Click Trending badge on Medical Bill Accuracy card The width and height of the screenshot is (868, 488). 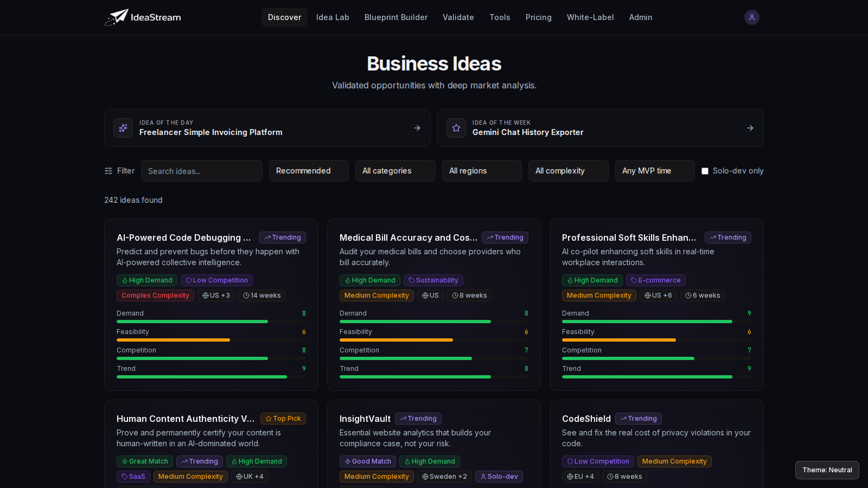point(505,237)
